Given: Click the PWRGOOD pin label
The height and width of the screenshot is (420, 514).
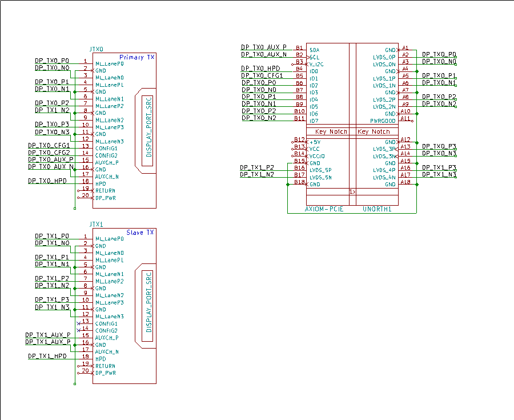Looking at the screenshot, I should click(x=383, y=121).
